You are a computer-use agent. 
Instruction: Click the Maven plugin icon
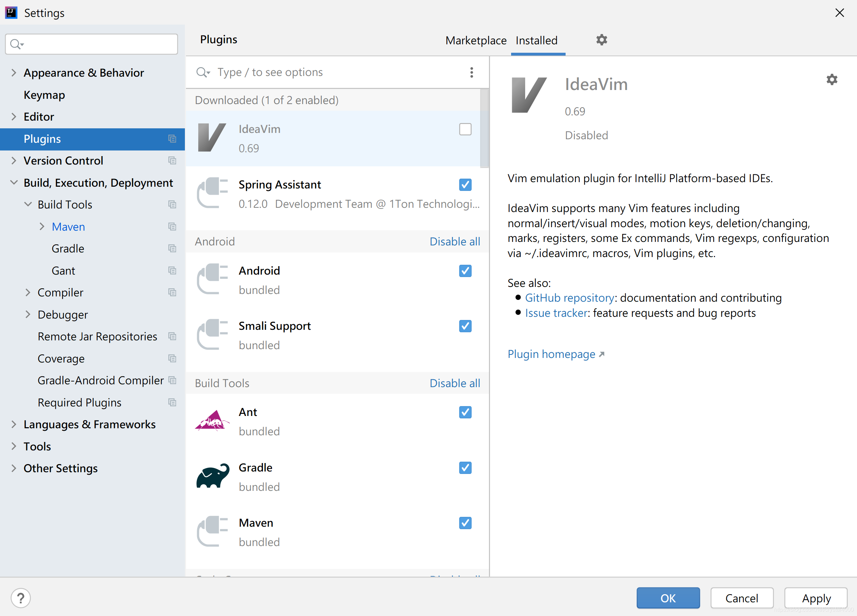pos(212,531)
